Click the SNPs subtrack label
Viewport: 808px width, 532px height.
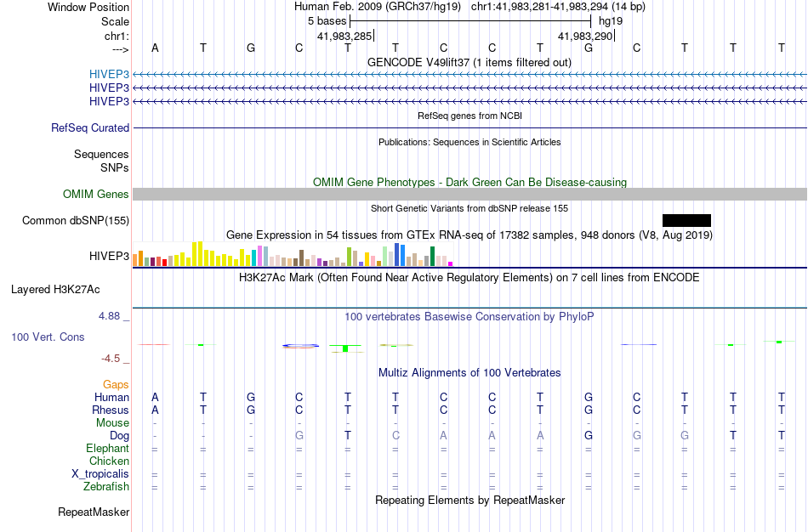pyautogui.click(x=115, y=167)
